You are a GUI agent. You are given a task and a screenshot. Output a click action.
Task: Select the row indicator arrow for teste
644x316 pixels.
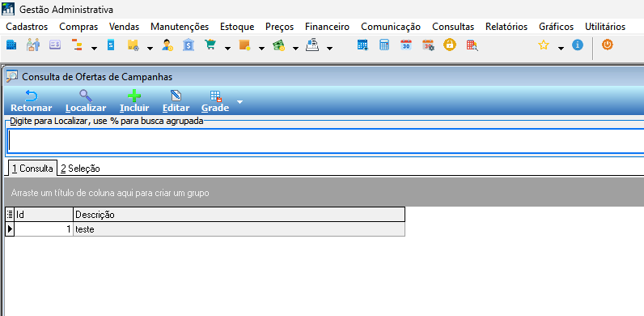coord(10,229)
